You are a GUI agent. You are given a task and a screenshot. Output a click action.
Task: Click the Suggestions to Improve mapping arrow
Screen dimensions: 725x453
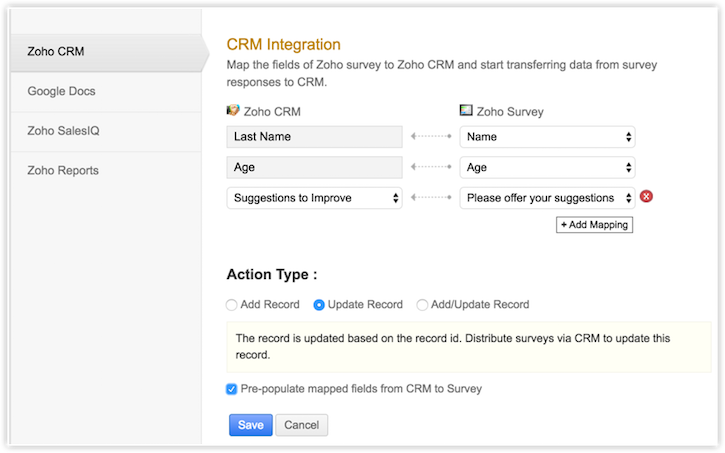click(x=431, y=198)
